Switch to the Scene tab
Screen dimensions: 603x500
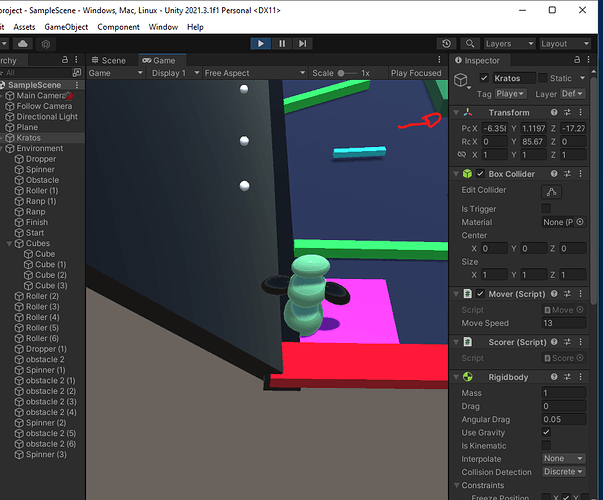pos(109,60)
